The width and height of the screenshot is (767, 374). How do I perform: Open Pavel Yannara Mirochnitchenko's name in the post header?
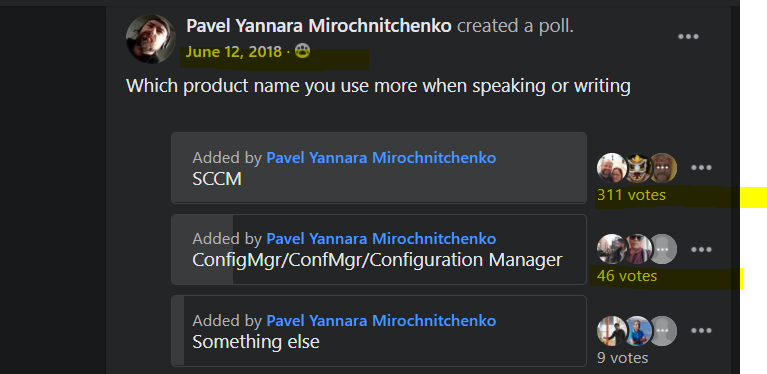point(318,26)
